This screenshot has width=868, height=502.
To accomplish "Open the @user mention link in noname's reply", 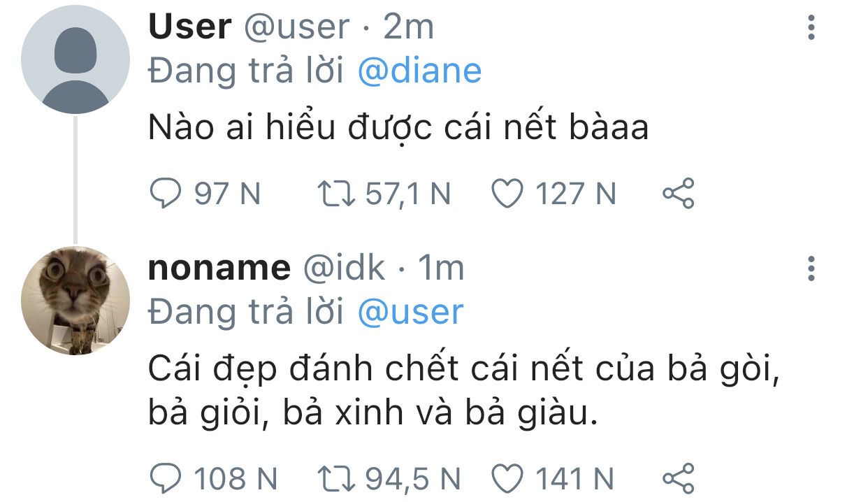I will [410, 312].
